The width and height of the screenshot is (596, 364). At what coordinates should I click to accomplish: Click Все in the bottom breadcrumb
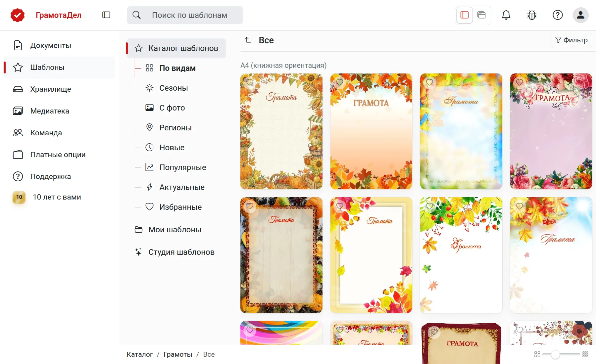click(209, 354)
